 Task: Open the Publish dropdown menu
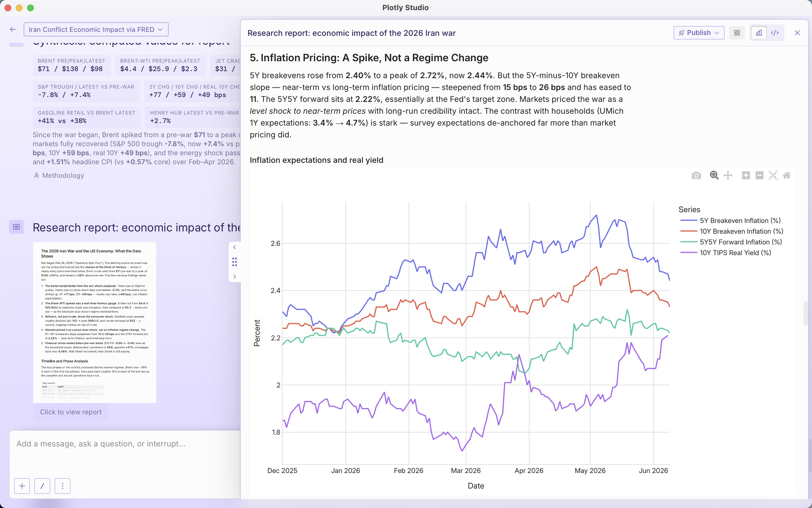[x=699, y=32]
